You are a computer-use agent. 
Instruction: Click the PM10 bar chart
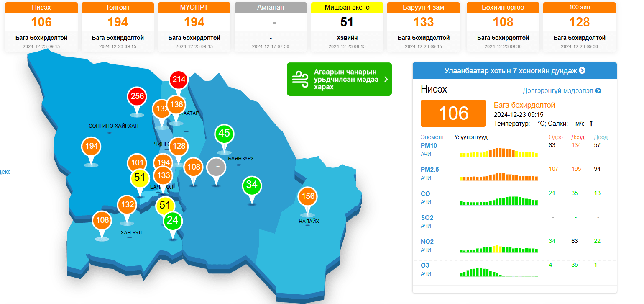[x=498, y=152]
